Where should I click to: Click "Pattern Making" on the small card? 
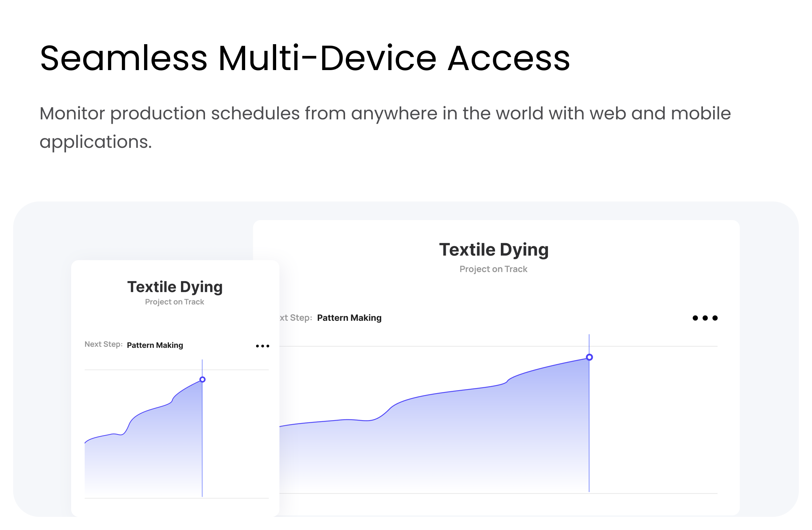point(155,345)
